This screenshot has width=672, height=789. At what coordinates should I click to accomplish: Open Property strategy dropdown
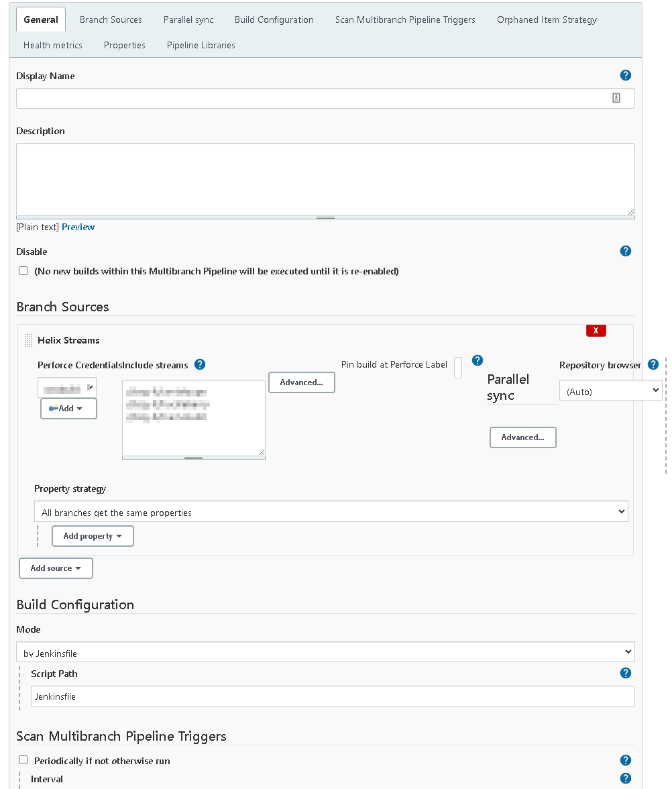coord(331,511)
